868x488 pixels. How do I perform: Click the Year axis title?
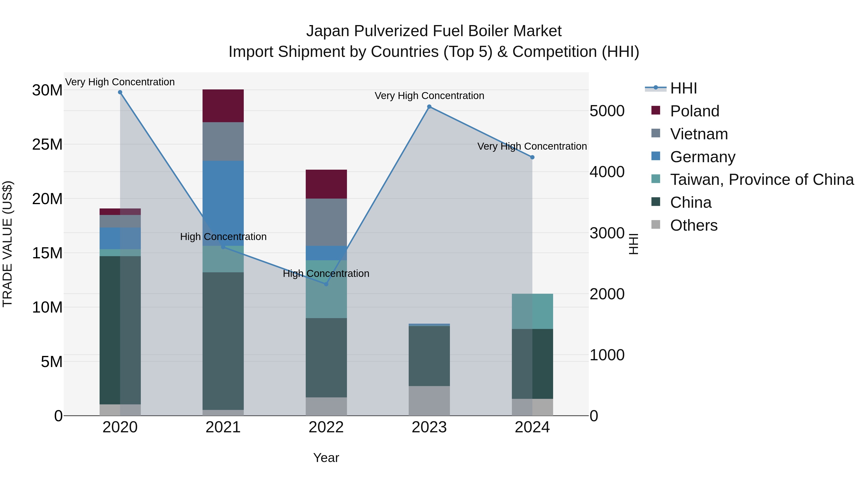pyautogui.click(x=326, y=458)
